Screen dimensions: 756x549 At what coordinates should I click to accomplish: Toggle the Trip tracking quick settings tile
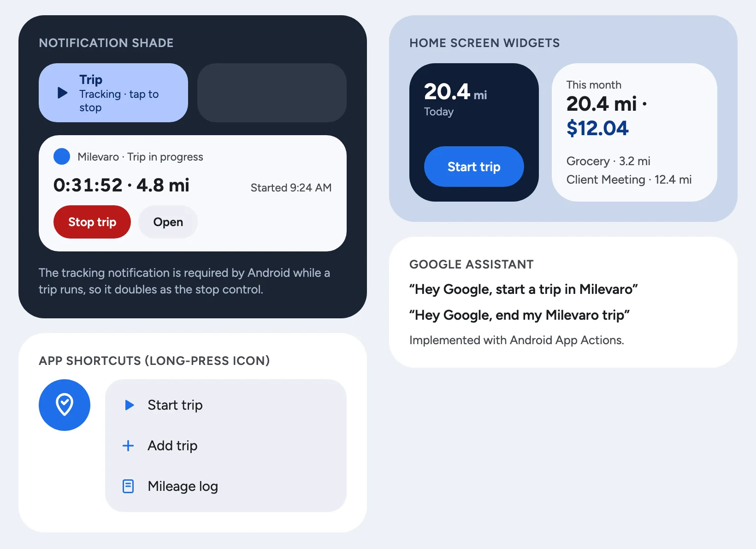(113, 93)
